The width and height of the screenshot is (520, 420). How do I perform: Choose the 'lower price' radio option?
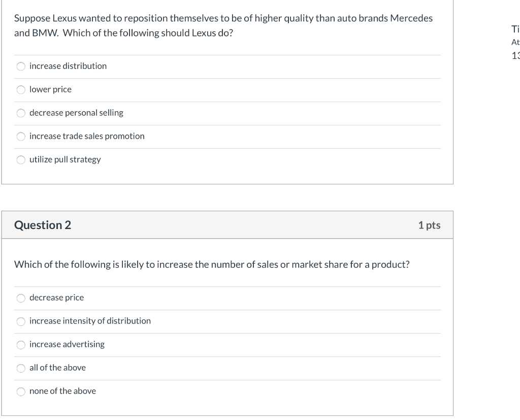pos(21,90)
